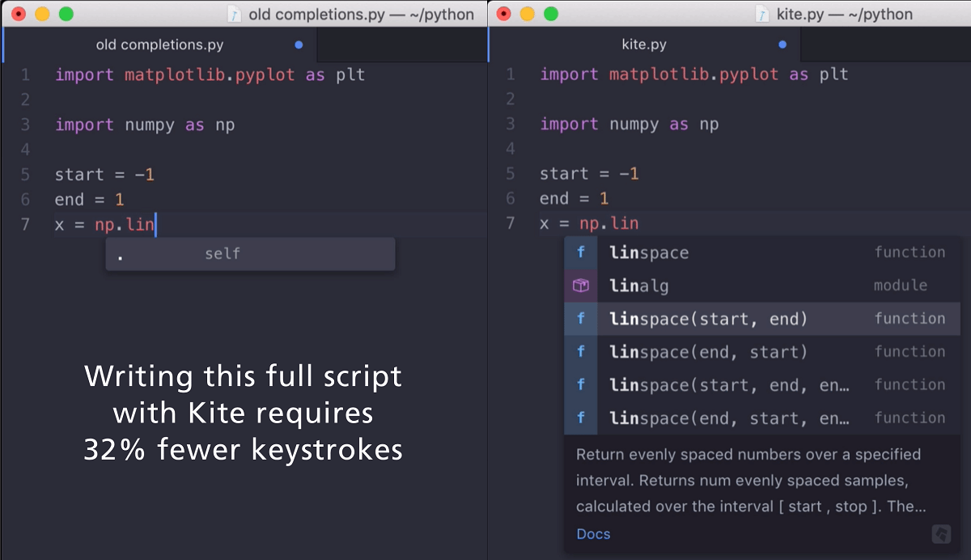The width and height of the screenshot is (971, 560).
Task: Click function icon beside plain linspace entry
Action: (x=581, y=252)
